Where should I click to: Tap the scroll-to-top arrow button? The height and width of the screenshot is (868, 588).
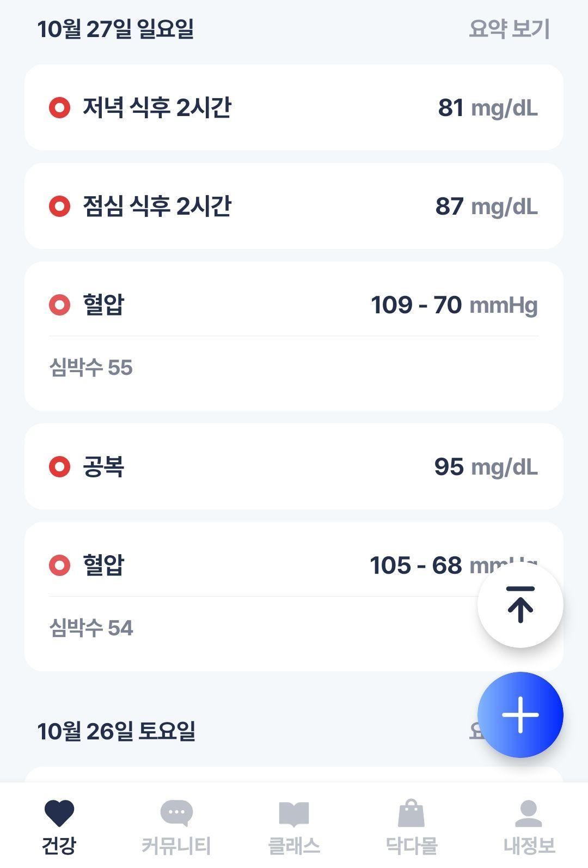[x=520, y=605]
